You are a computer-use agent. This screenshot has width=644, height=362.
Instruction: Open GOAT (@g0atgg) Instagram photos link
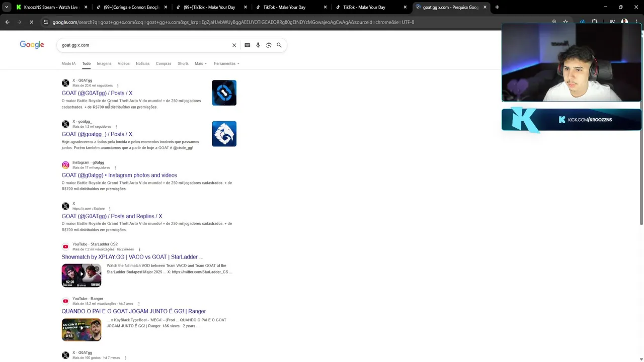(x=119, y=175)
